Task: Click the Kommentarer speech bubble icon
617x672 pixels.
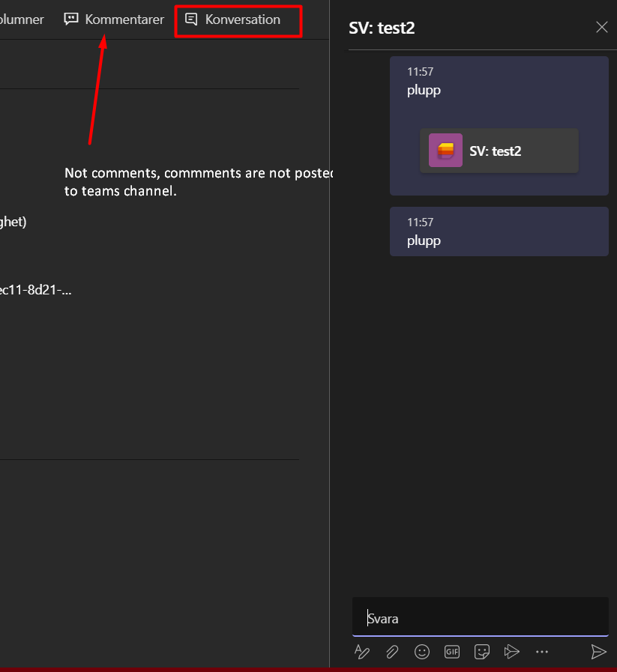Action: click(71, 19)
